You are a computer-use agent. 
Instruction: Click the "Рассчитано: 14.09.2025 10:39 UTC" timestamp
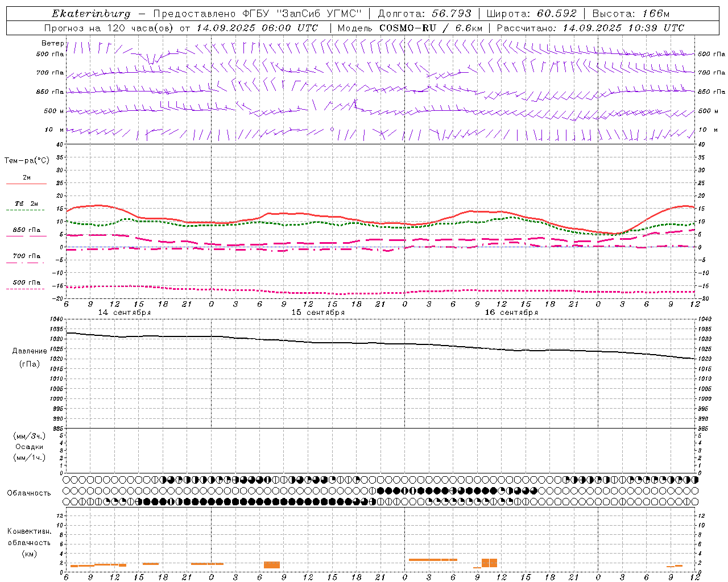[590, 28]
